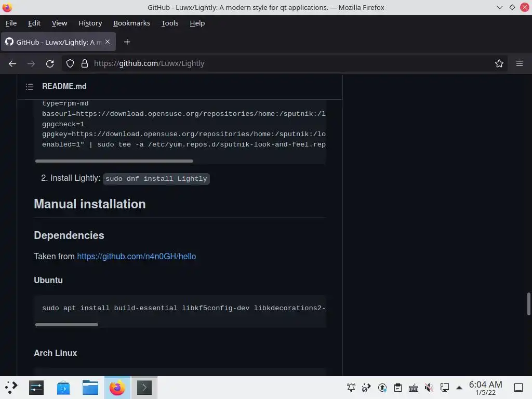Image resolution: width=532 pixels, height=399 pixels.
Task: Close the GitHub Luwx/Lightly tab
Action: (x=107, y=42)
